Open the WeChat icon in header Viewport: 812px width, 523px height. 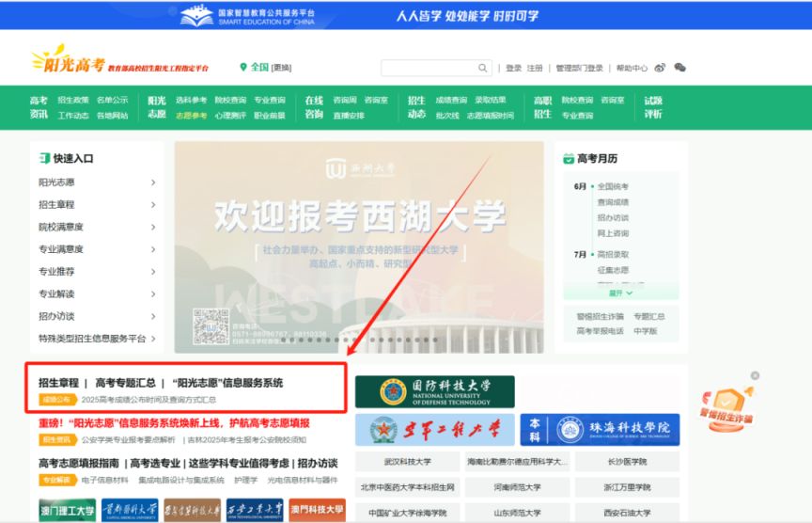679,68
